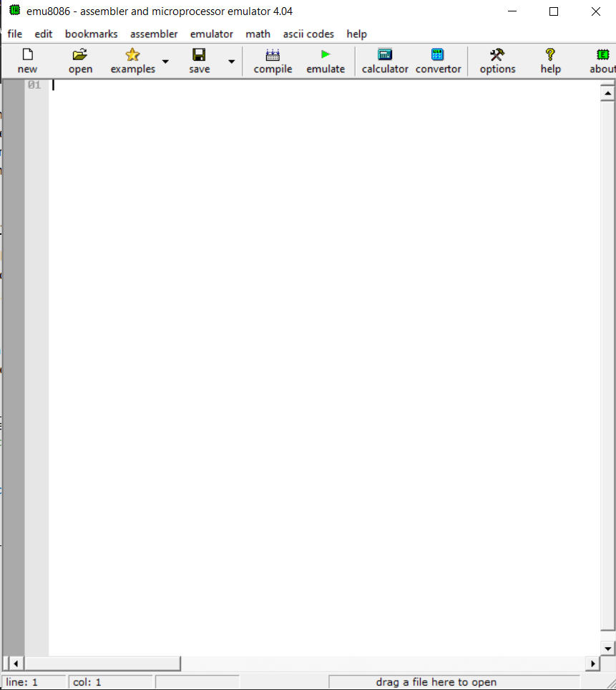616x690 pixels.
Task: Open the emulator menu
Action: click(x=211, y=34)
